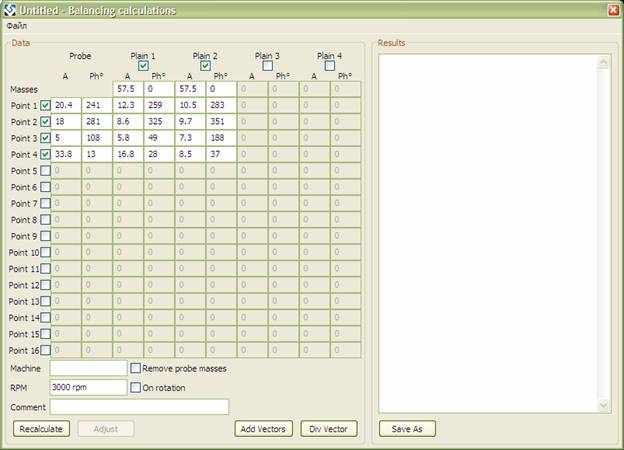Enable the Point 14 checkbox
Viewport: 624px width, 450px height.
click(45, 318)
